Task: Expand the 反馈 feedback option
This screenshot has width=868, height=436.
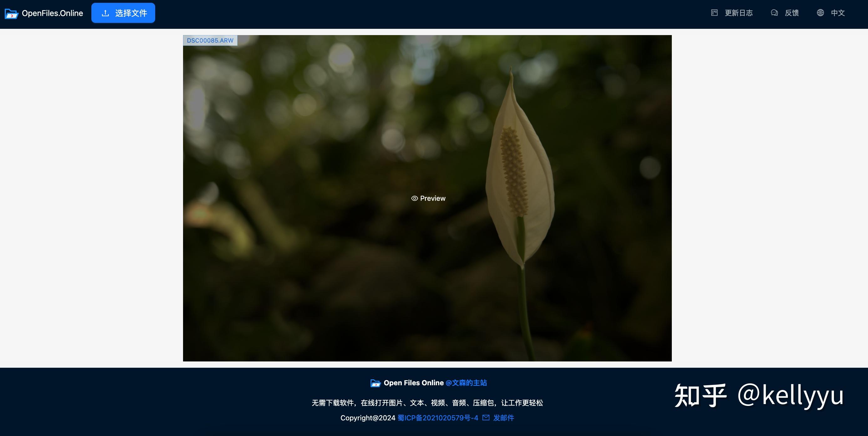Action: tap(792, 13)
